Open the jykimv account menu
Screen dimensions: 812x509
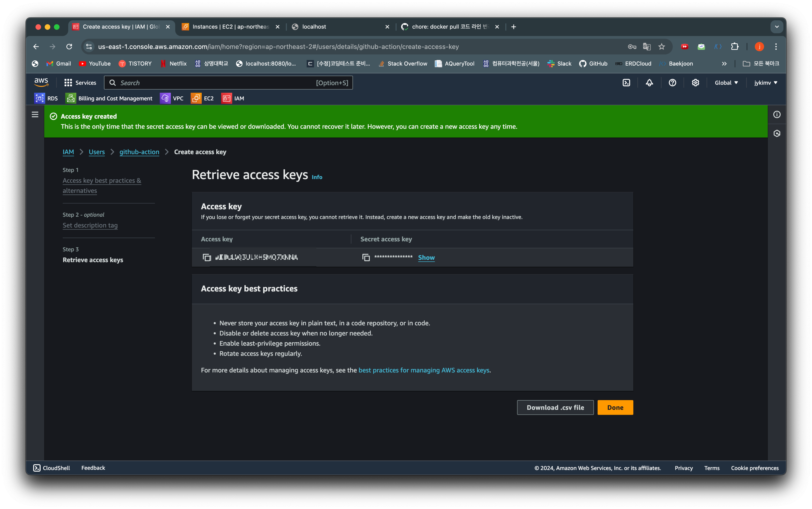765,83
